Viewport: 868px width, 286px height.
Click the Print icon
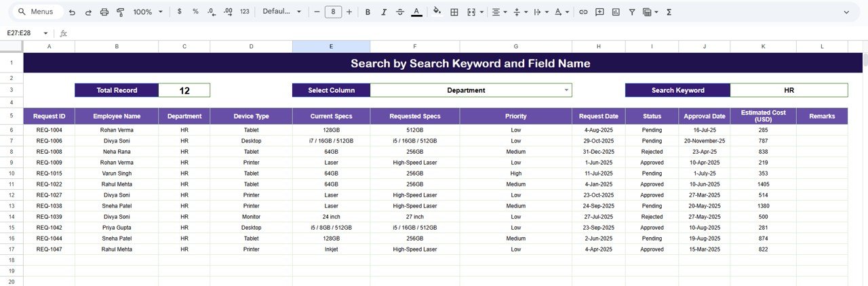point(104,12)
